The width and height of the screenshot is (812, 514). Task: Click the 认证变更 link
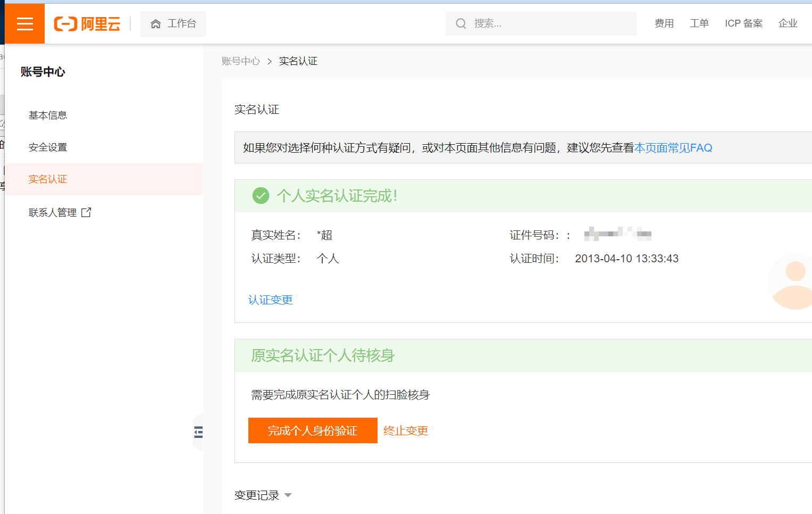coord(270,300)
